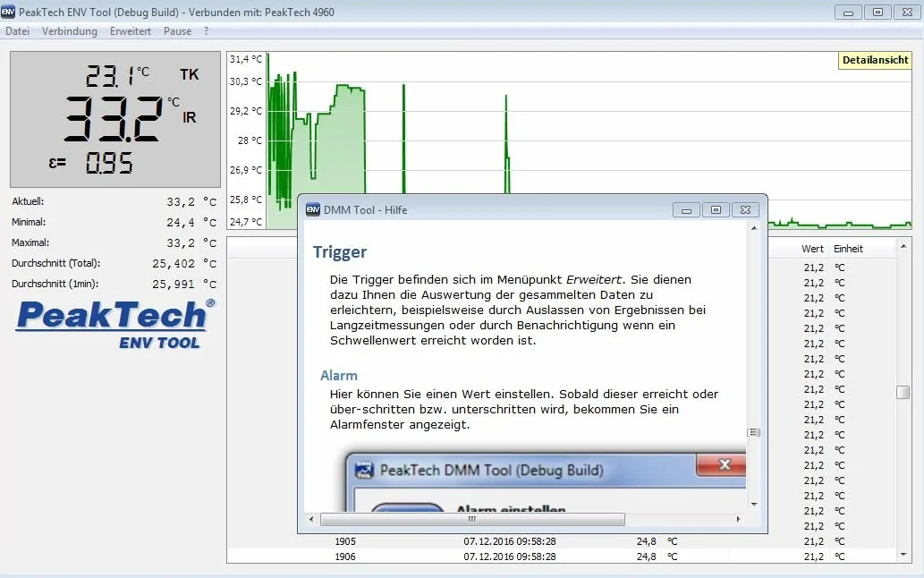Open the question mark help menu
Screen dimensions: 924x578
tap(207, 31)
